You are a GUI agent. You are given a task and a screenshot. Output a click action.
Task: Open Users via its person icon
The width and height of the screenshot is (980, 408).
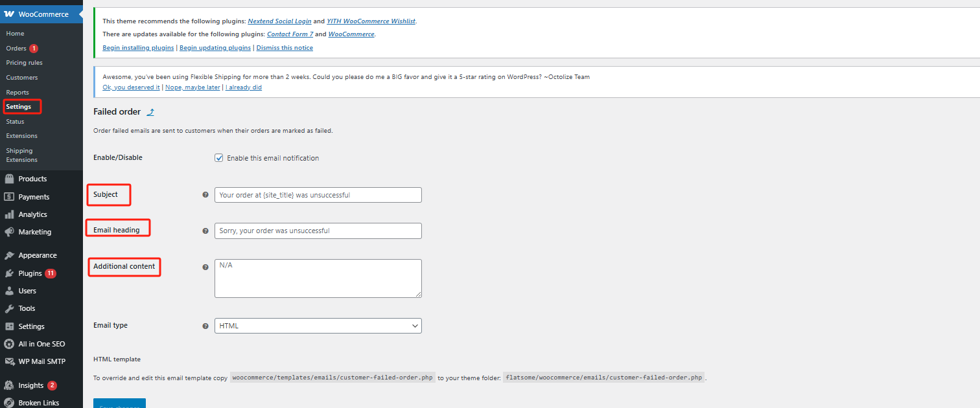(x=9, y=291)
